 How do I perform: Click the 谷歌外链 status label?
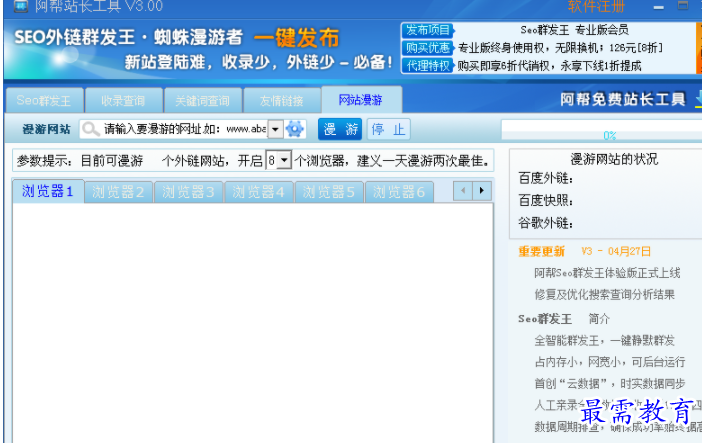click(546, 223)
